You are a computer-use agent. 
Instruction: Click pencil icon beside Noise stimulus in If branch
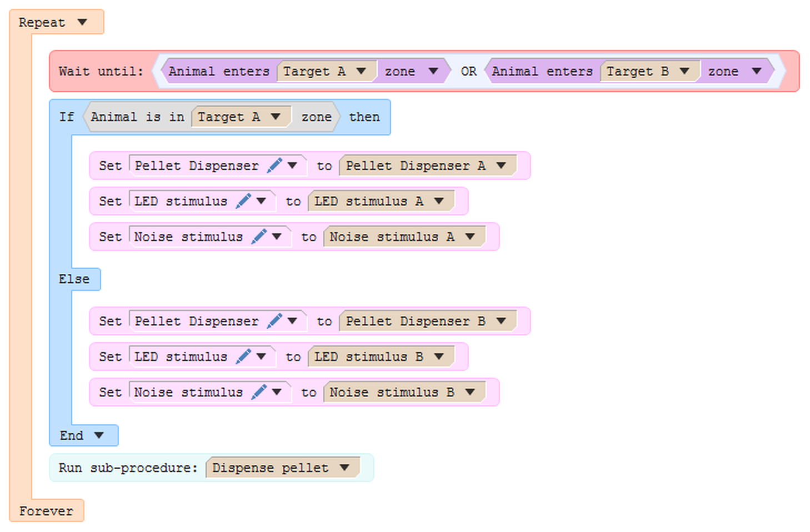[259, 237]
